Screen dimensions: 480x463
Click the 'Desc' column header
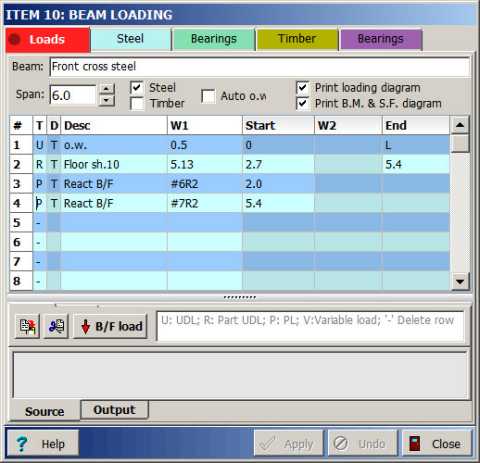pyautogui.click(x=114, y=125)
